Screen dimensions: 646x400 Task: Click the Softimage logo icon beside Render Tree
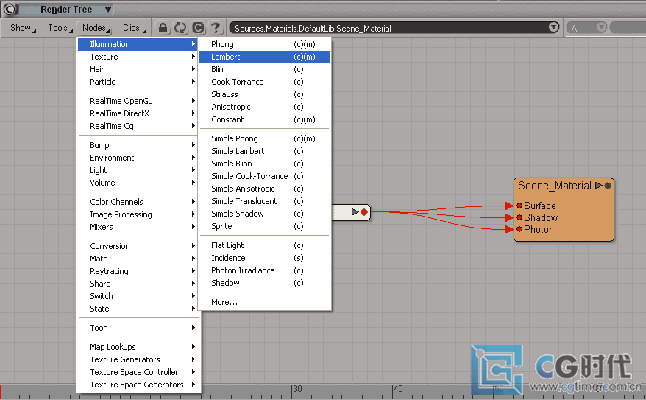point(10,9)
